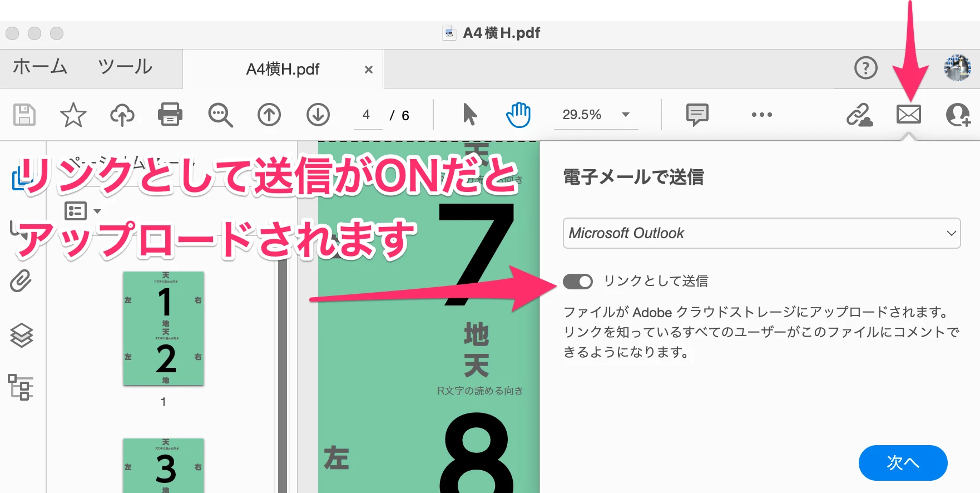Click the current page number field
Image resolution: width=980 pixels, height=493 pixels.
tap(367, 115)
